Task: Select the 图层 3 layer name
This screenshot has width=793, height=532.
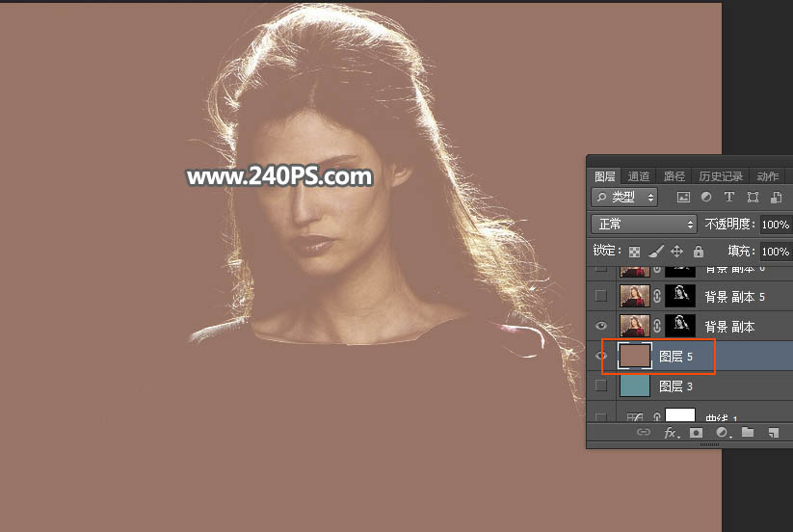Action: pos(675,386)
